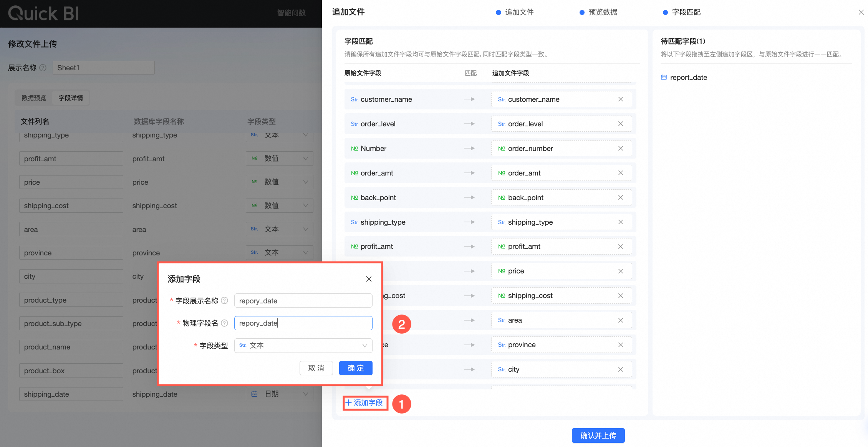Image resolution: width=868 pixels, height=447 pixels.
Task: Remove the order_number appended field match
Action: tap(620, 149)
